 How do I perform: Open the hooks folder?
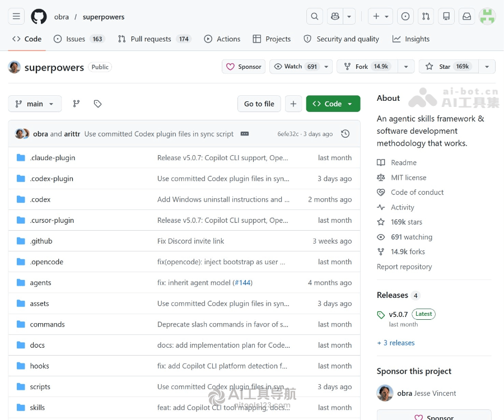pyautogui.click(x=40, y=366)
